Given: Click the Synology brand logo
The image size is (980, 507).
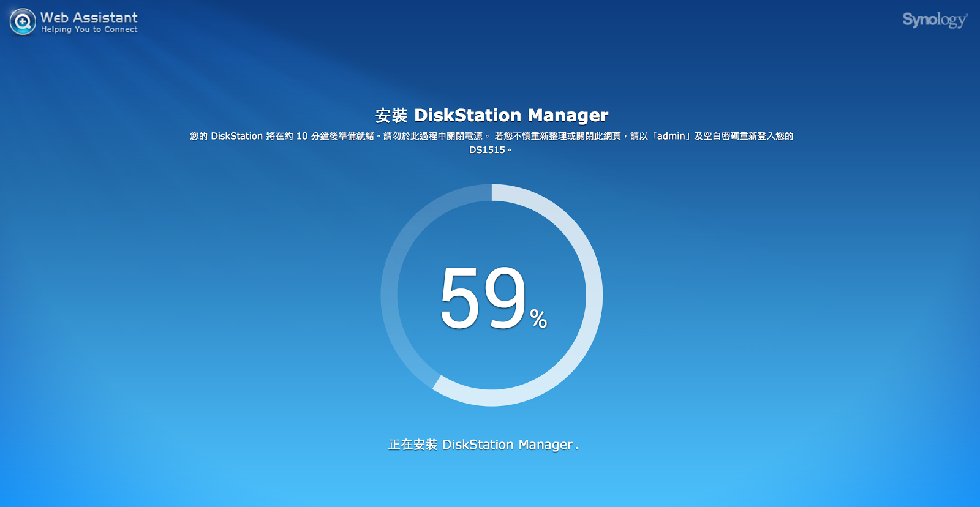Looking at the screenshot, I should (935, 20).
